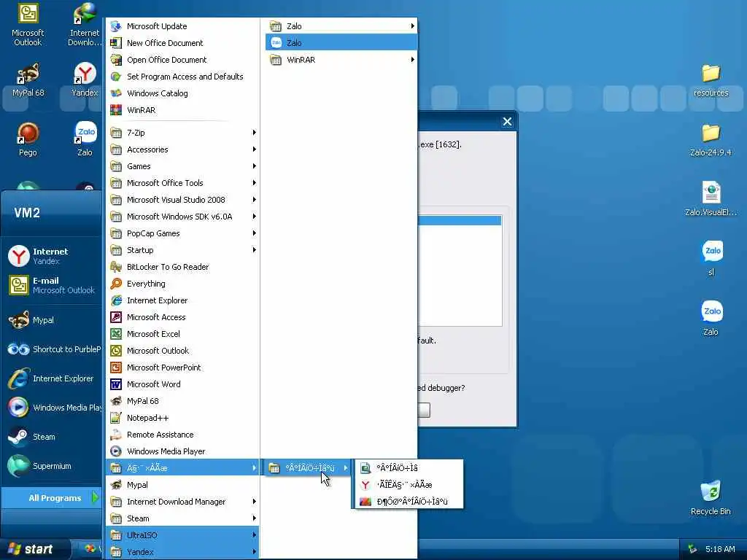Screen dimensions: 747x560
Task: Launch Supermium from Start menu
Action: tap(52, 466)
